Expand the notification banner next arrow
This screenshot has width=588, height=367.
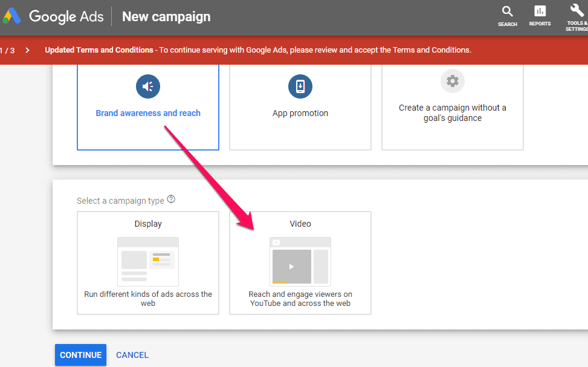coord(27,50)
